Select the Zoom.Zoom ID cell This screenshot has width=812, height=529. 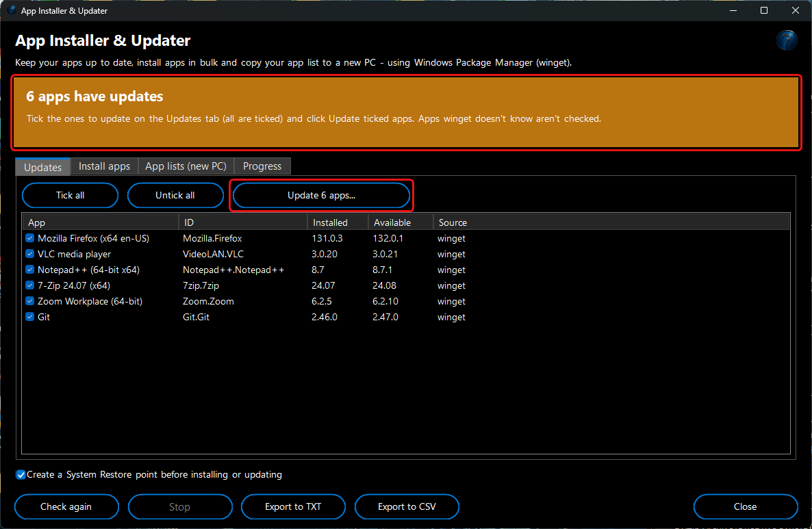coord(208,301)
